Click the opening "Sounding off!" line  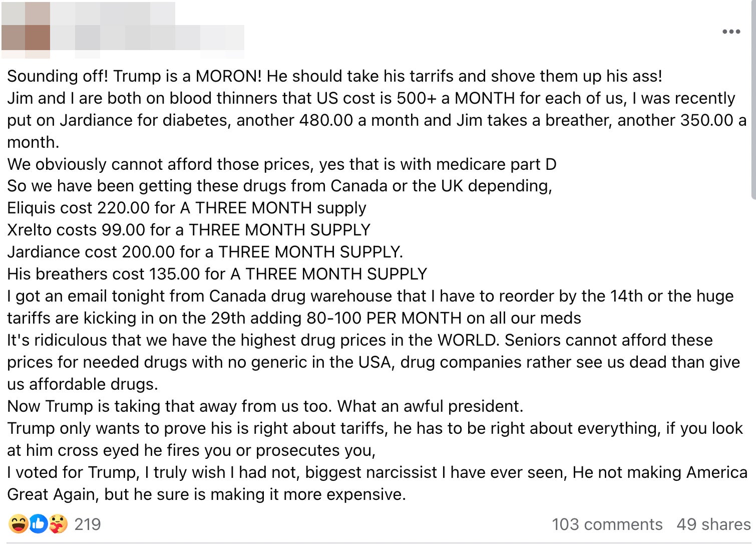coord(334,76)
